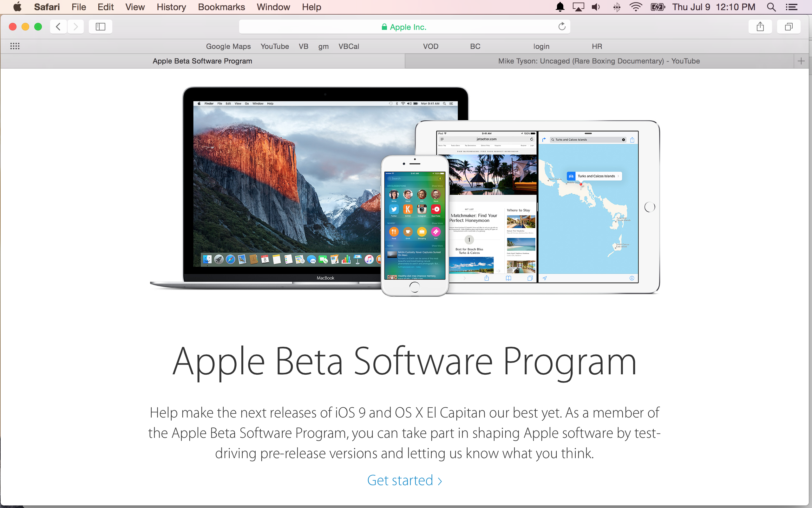The image size is (812, 508).
Task: Open the Bookmarks menu
Action: coord(221,7)
